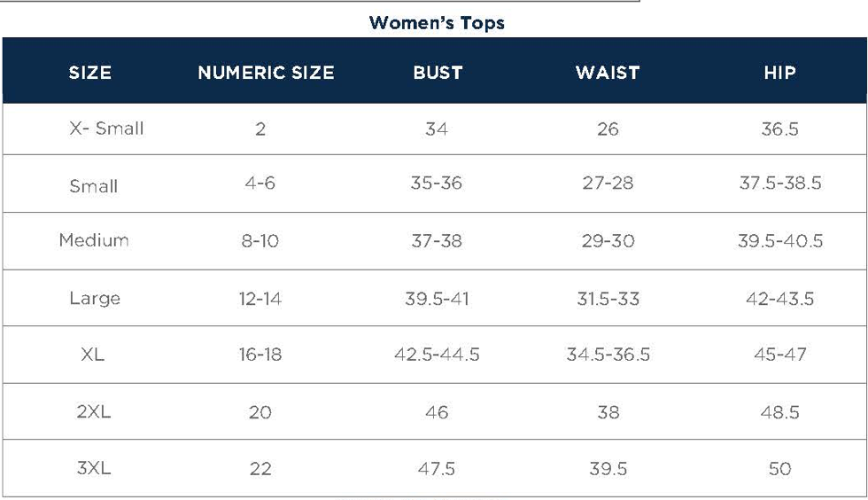The width and height of the screenshot is (868, 500).
Task: Select the X- Small size row label
Action: point(106,129)
